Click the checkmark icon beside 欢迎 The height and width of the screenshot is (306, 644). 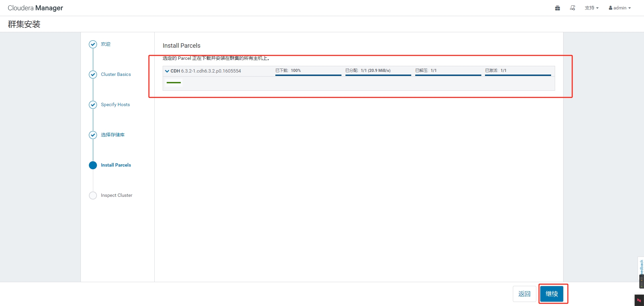[93, 44]
